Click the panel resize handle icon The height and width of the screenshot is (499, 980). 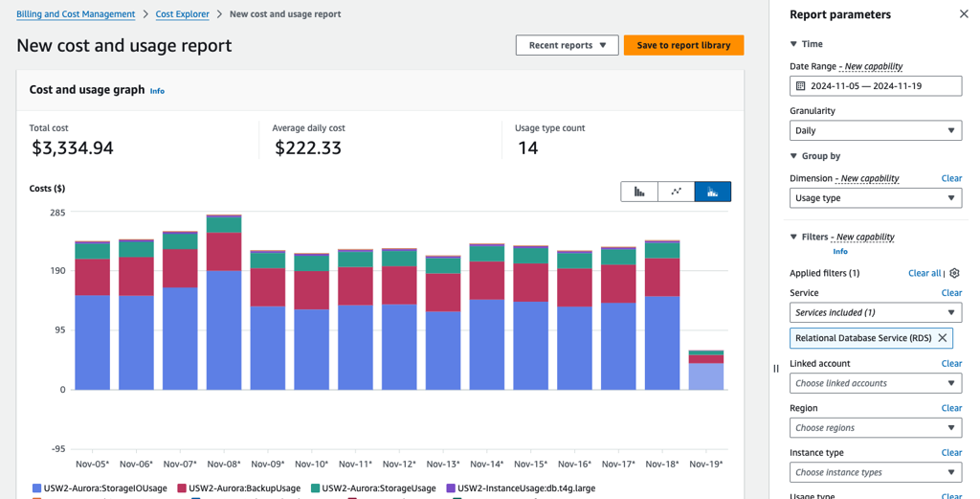(x=776, y=369)
